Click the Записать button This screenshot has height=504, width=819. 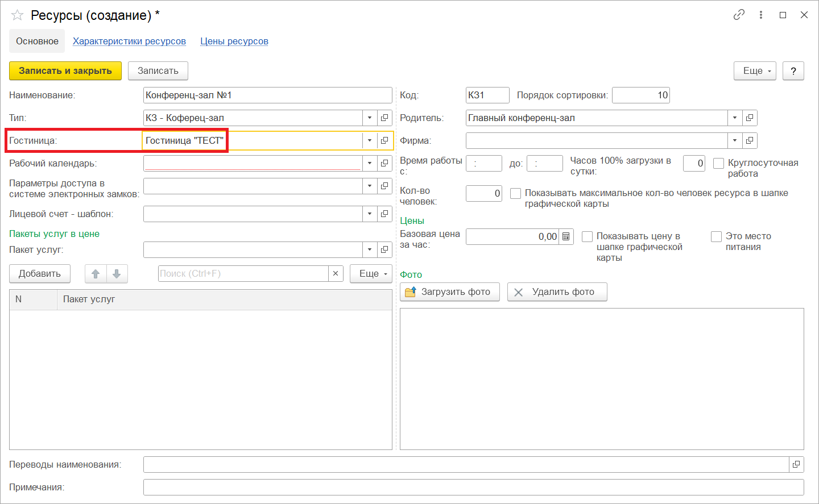point(158,70)
